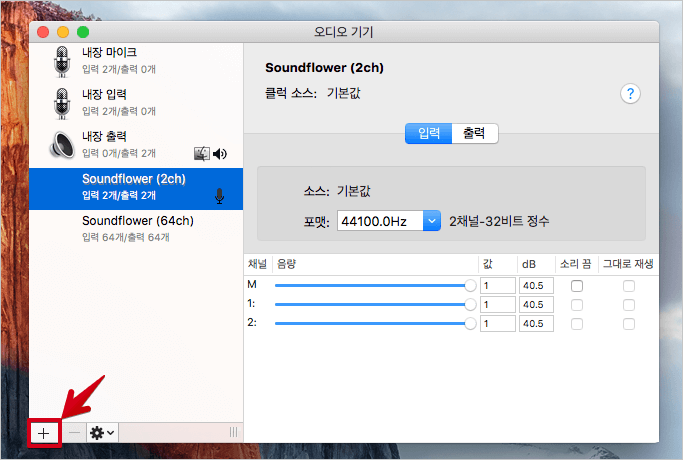
Task: Switch to the 입력 tab
Action: (x=428, y=133)
